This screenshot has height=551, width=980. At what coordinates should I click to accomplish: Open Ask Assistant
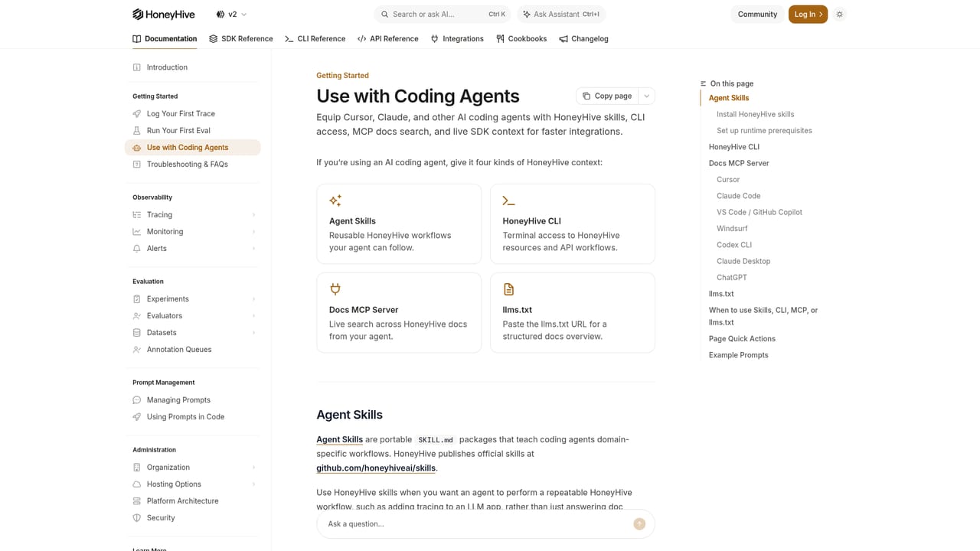coord(561,14)
